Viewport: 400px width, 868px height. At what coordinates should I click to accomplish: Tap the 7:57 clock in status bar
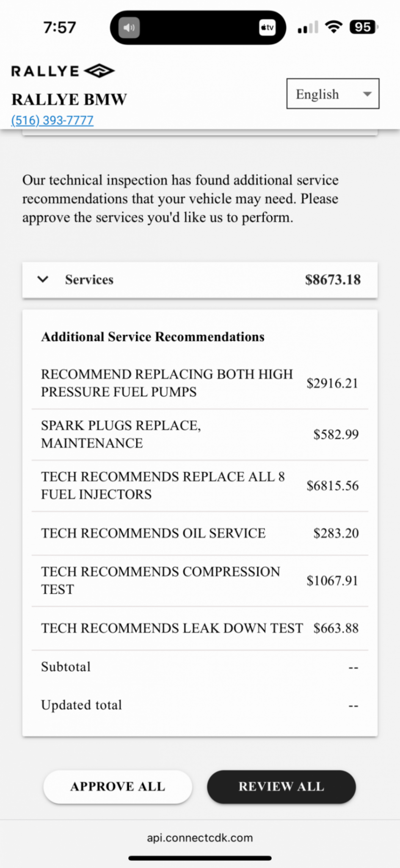tap(60, 28)
